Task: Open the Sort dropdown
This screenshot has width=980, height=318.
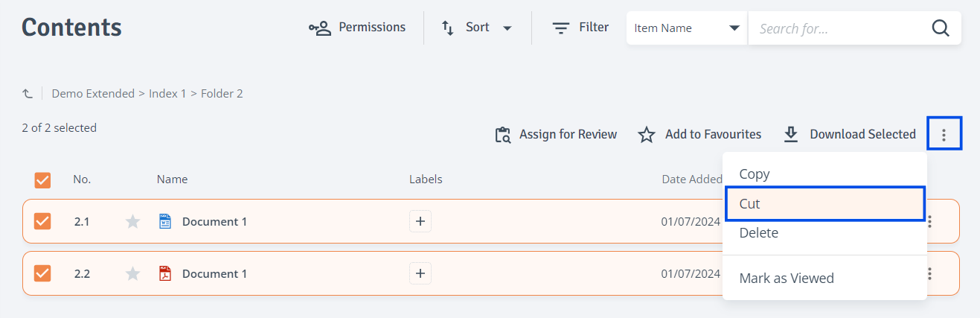Action: [477, 28]
